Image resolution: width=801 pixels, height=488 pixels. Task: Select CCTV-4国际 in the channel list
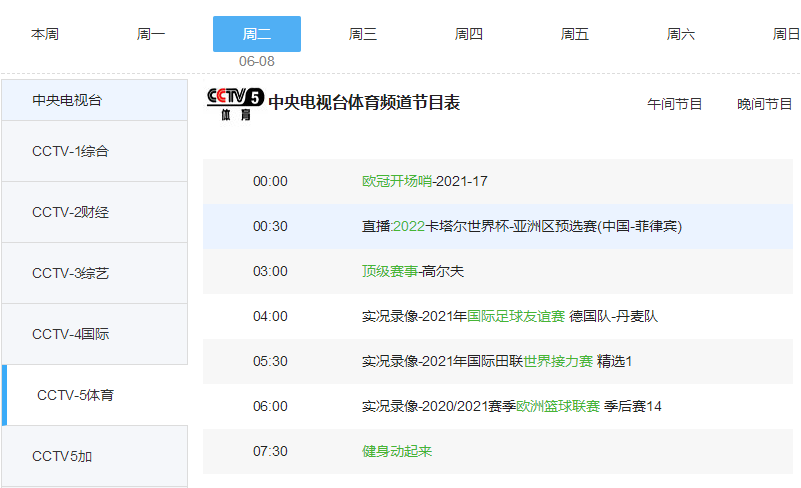pos(95,334)
